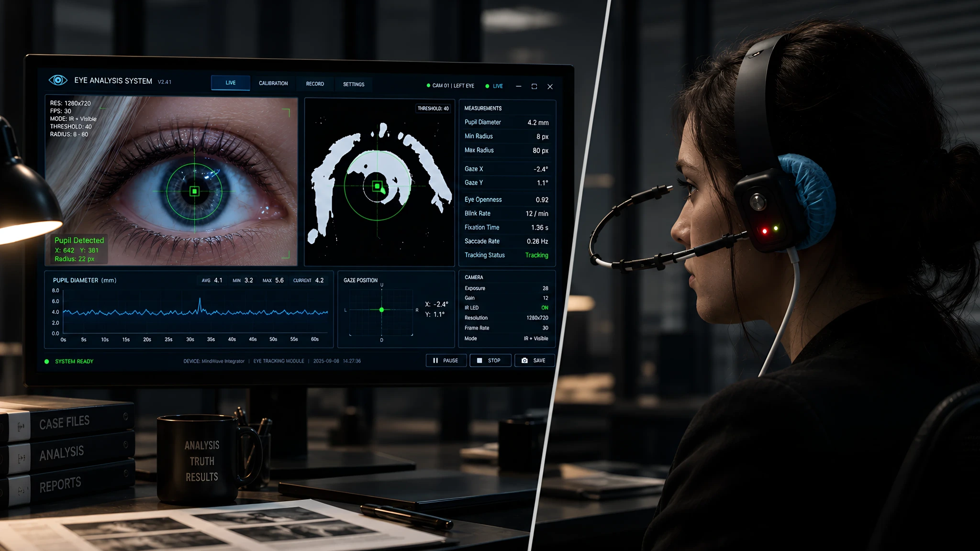Click the V2.41 version label

click(165, 82)
